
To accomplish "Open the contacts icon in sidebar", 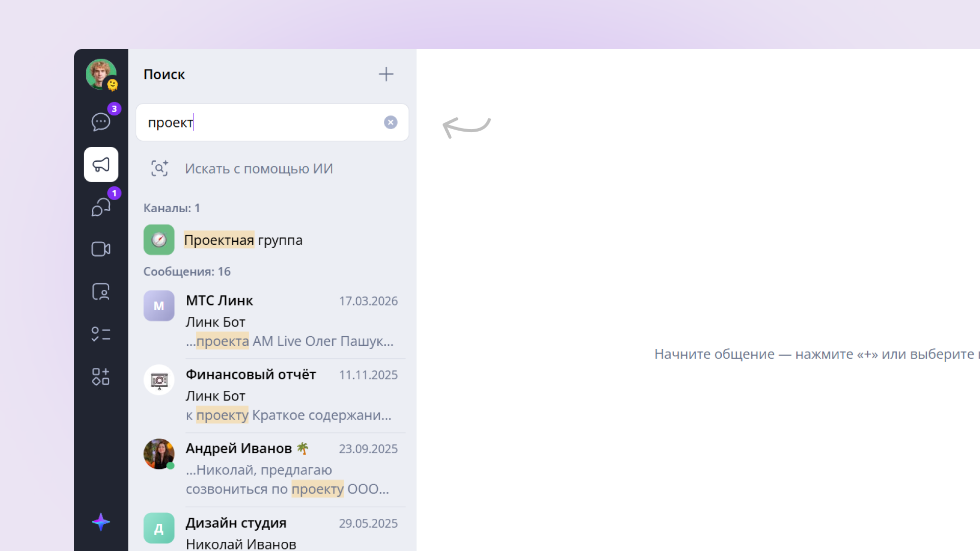I will 101,292.
